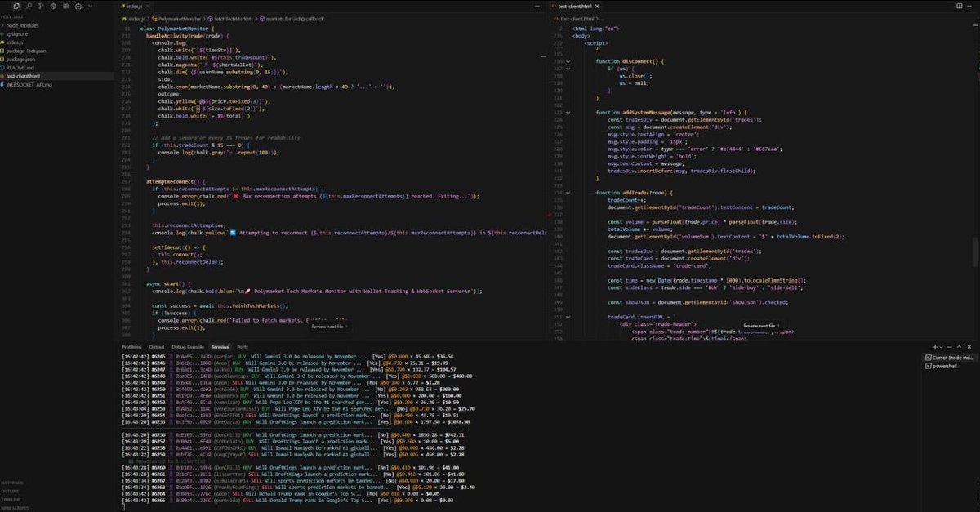The height and width of the screenshot is (512, 980).
Task: Open WEBSOCKET_API.md in the explorer
Action: (x=29, y=84)
